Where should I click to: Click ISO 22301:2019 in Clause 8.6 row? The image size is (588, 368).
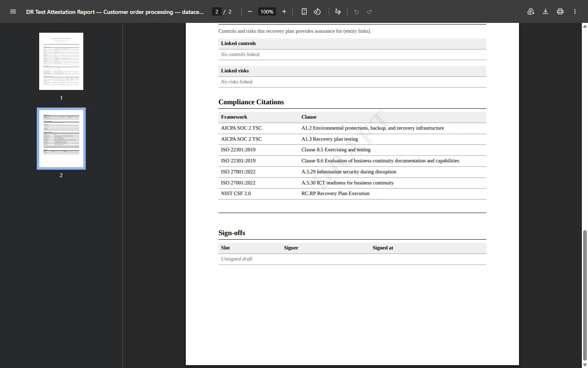click(238, 161)
